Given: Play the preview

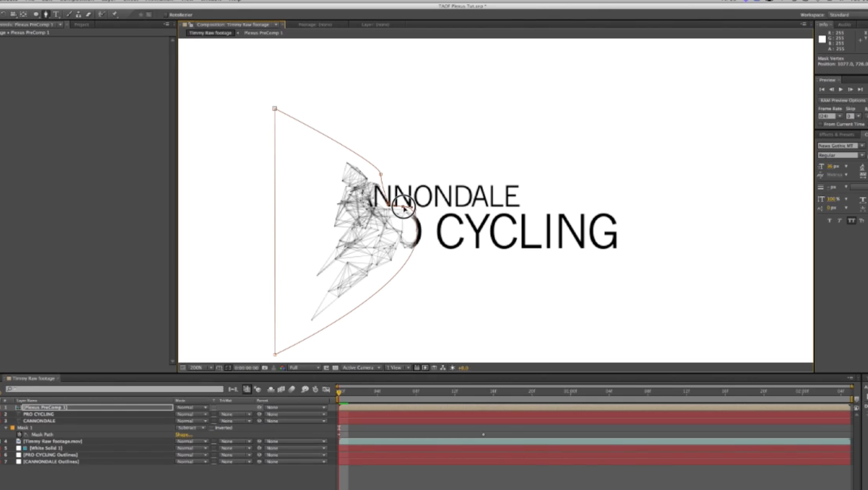Looking at the screenshot, I should [841, 90].
